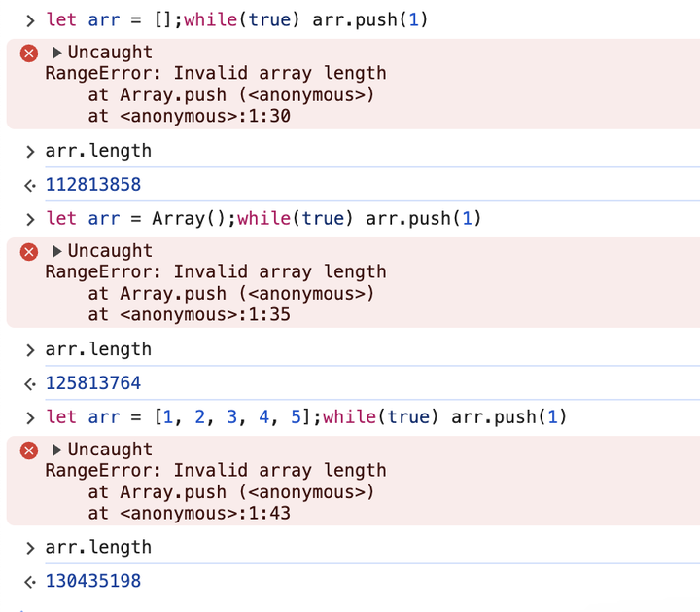Click output arrow beside 112813858

click(x=30, y=185)
